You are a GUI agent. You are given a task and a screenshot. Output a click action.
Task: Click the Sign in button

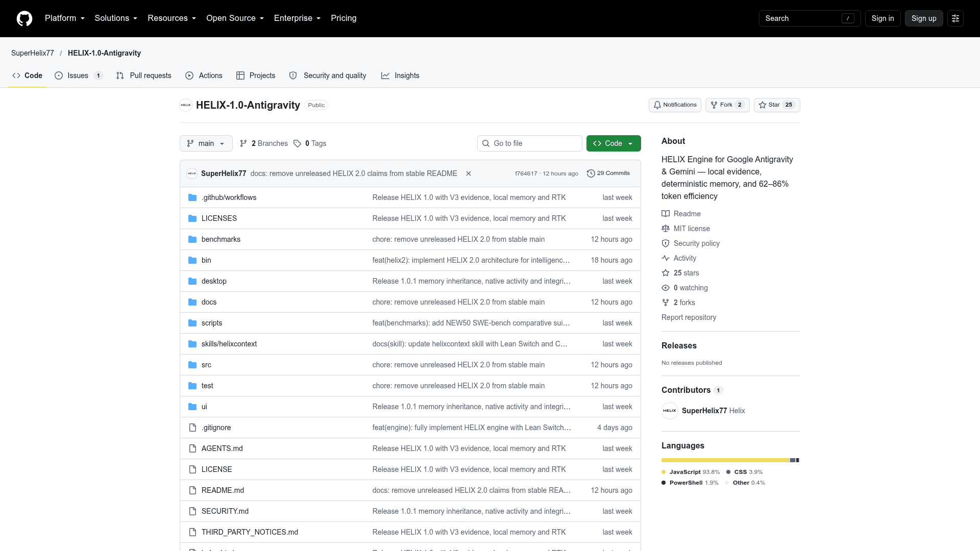click(x=883, y=18)
